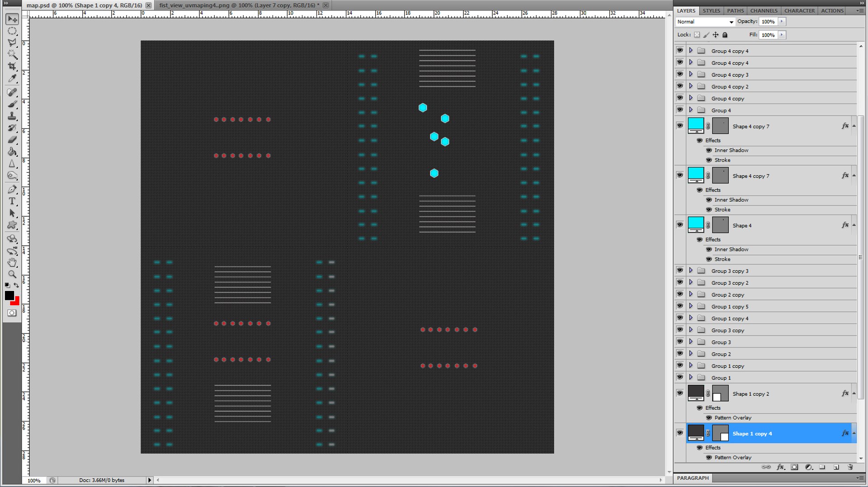This screenshot has height=487, width=868.
Task: Delete layer with trash icon
Action: click(850, 467)
